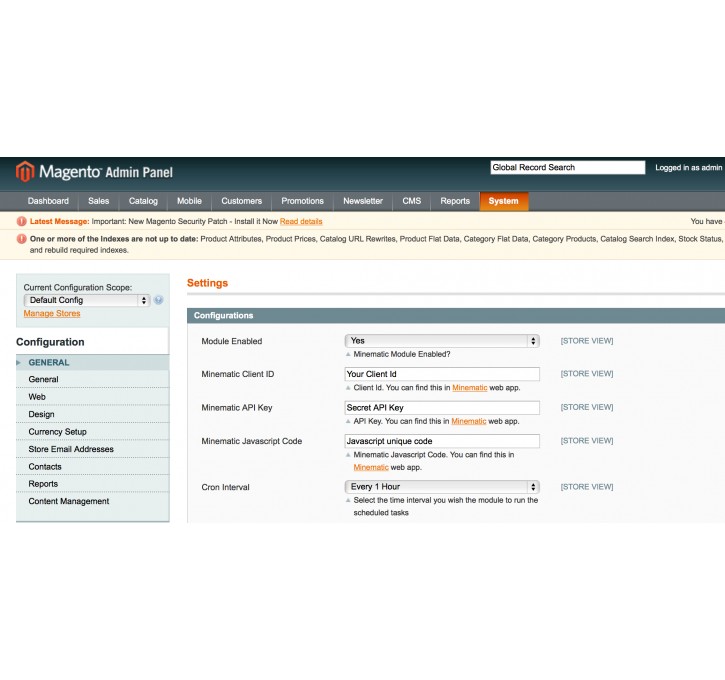The image size is (725, 680).
Task: Click the indexes warning alert icon
Action: (21, 239)
